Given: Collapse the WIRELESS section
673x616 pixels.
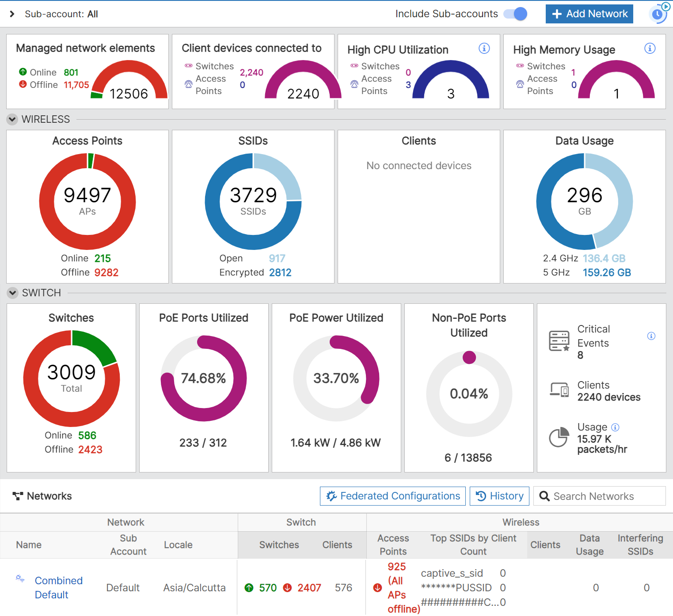Looking at the screenshot, I should [12, 119].
